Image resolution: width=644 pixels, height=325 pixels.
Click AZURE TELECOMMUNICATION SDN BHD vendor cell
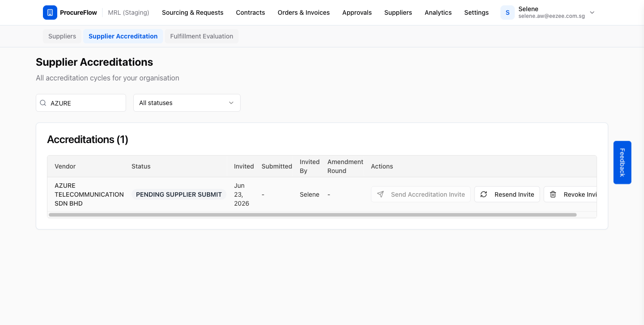click(x=89, y=194)
